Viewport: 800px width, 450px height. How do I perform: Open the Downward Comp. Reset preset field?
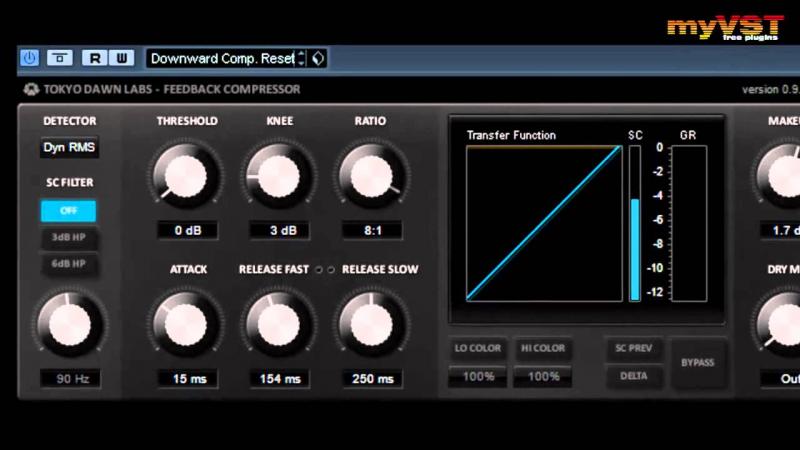point(222,58)
